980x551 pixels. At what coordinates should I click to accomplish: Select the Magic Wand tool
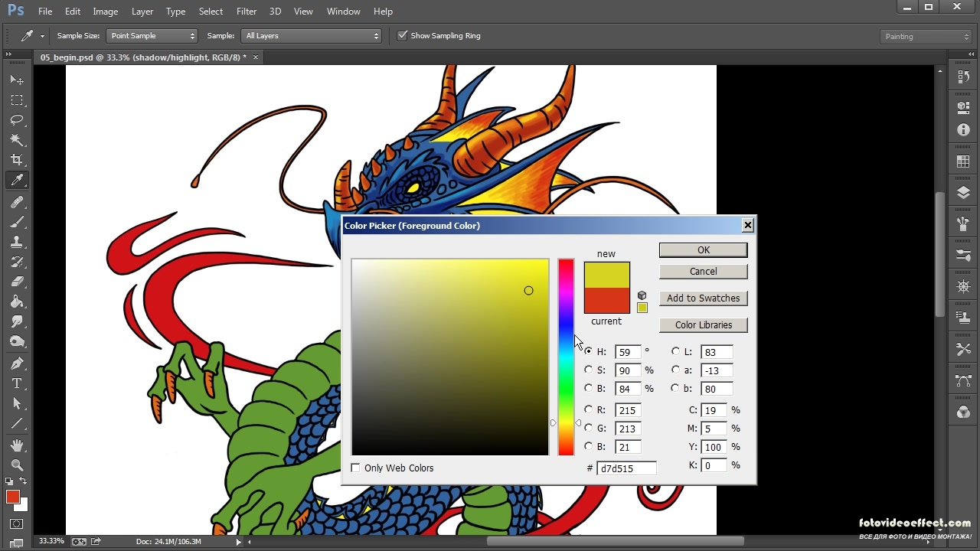pyautogui.click(x=17, y=140)
